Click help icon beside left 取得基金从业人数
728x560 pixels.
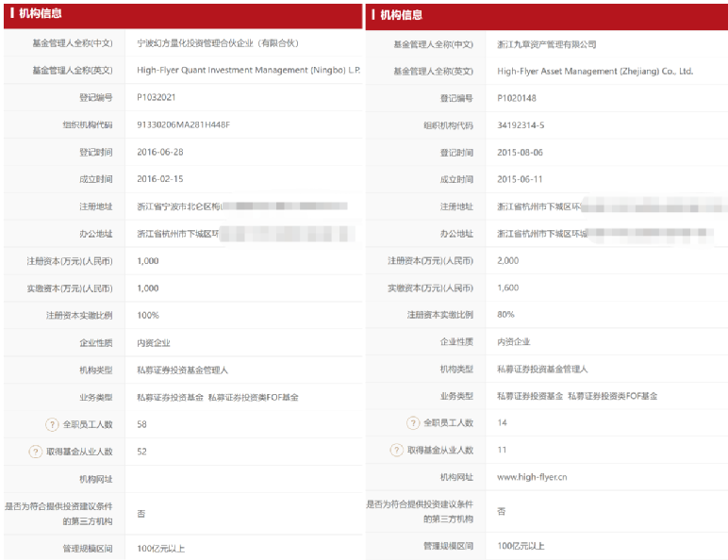click(x=35, y=452)
